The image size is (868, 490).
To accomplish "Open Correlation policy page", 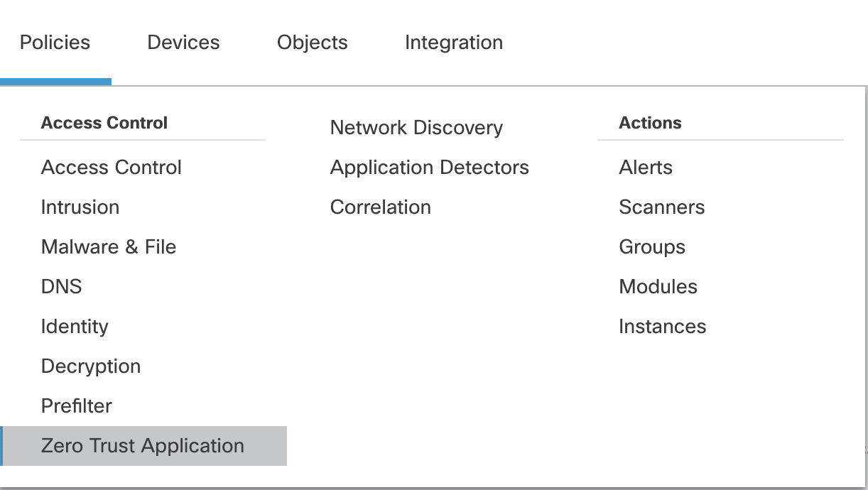I will coord(381,207).
